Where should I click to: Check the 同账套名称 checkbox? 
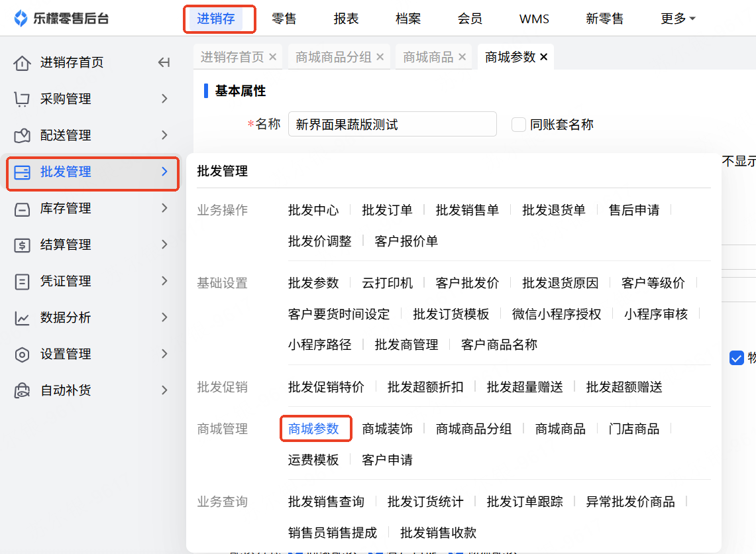(518, 125)
